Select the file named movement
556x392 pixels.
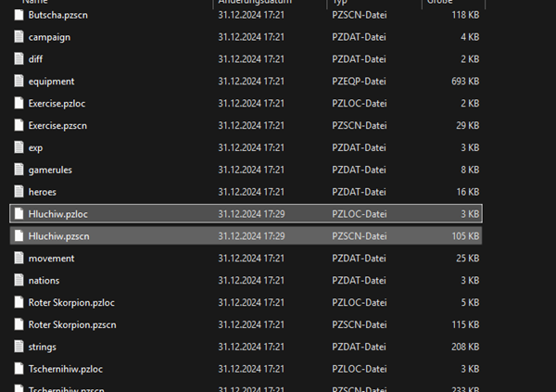click(x=51, y=259)
